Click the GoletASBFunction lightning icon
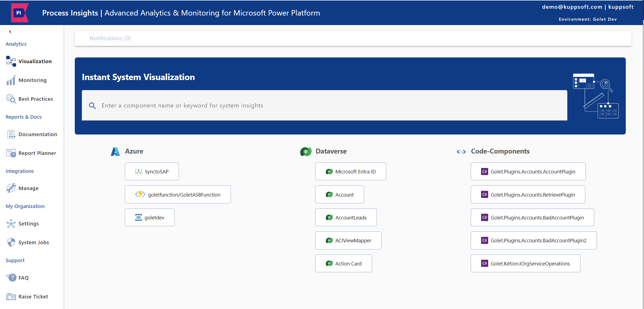 point(140,194)
